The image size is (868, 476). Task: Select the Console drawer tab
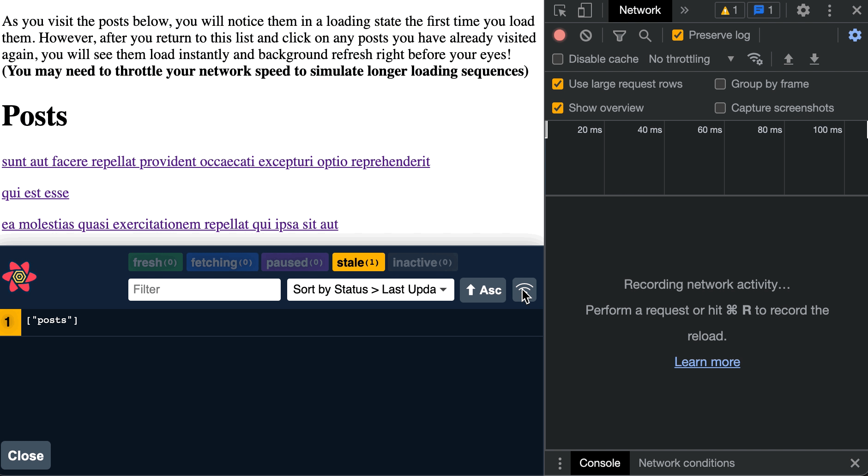[599, 463]
